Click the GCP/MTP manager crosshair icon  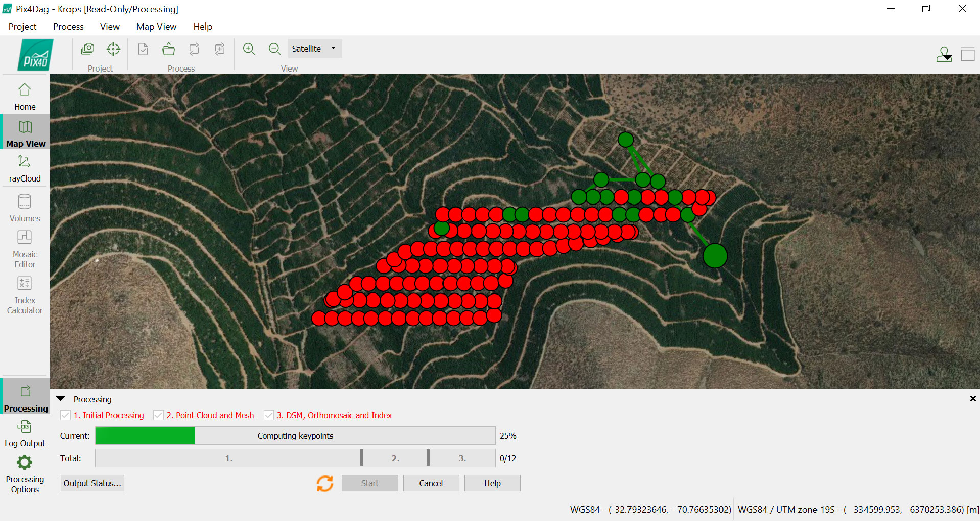click(x=113, y=49)
